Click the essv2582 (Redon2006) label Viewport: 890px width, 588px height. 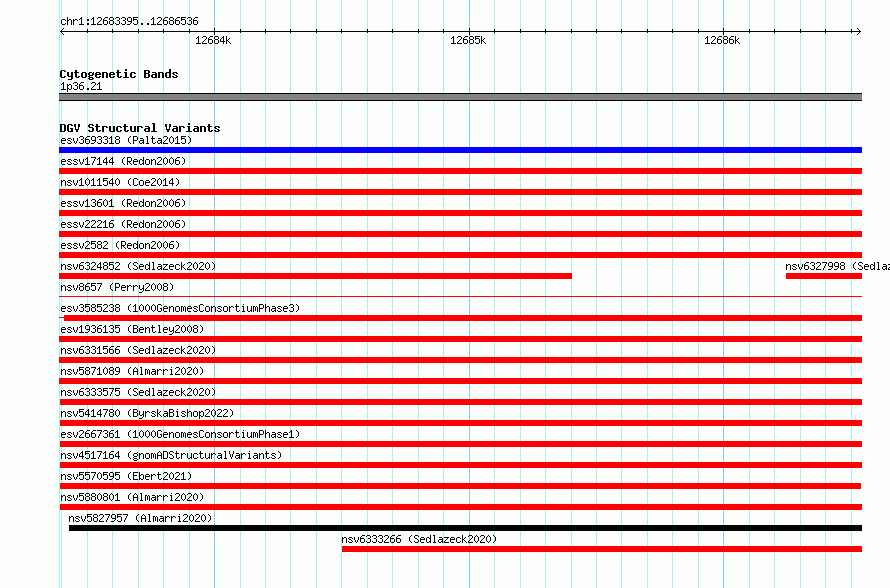pos(120,245)
